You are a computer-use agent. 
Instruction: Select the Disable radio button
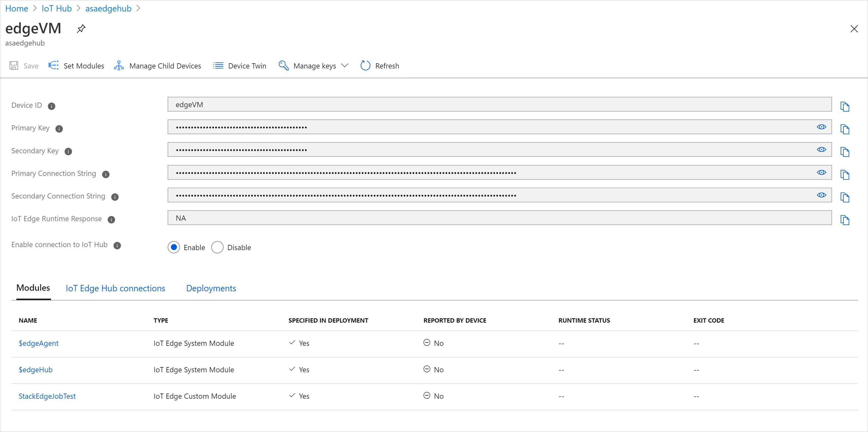pos(217,247)
